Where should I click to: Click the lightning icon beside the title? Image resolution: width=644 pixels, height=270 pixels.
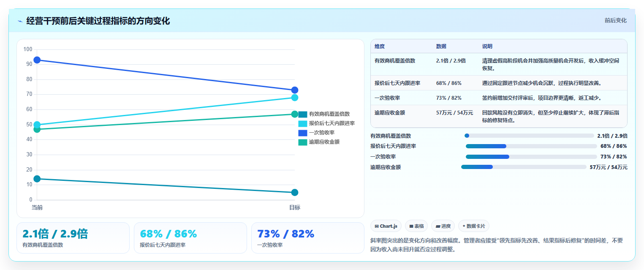(20, 21)
